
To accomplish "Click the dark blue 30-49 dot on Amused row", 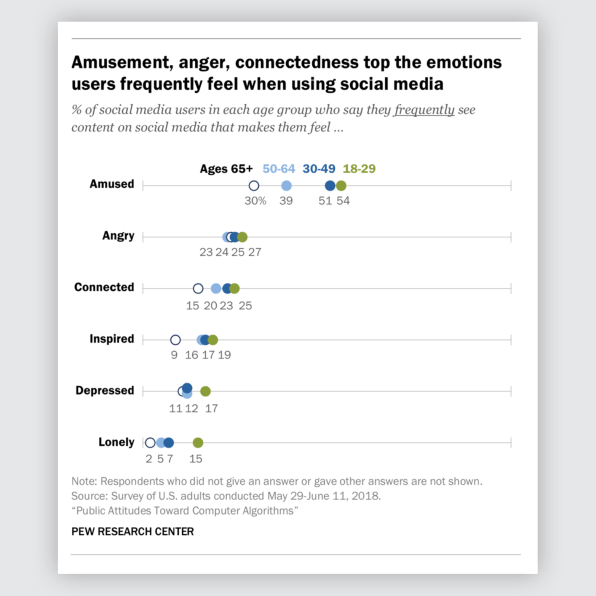I will coord(330,186).
